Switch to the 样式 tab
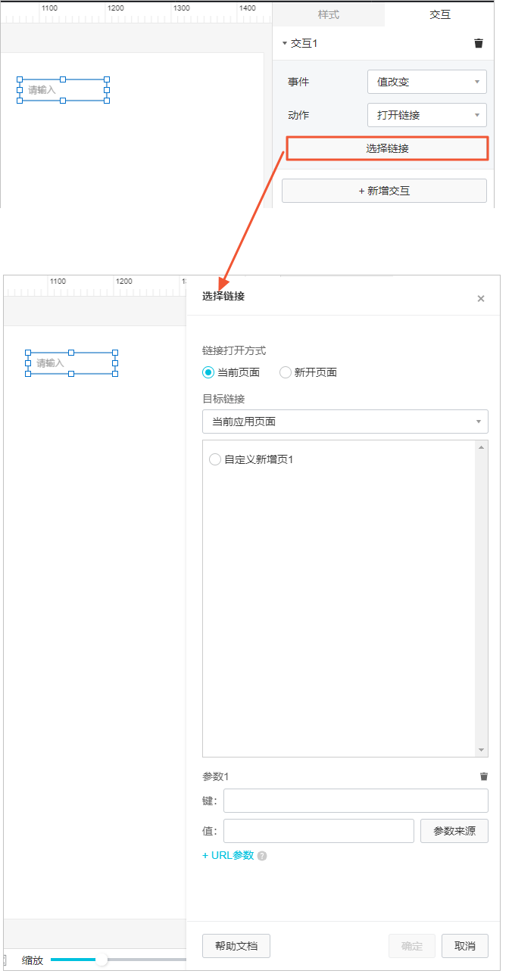 pyautogui.click(x=329, y=14)
